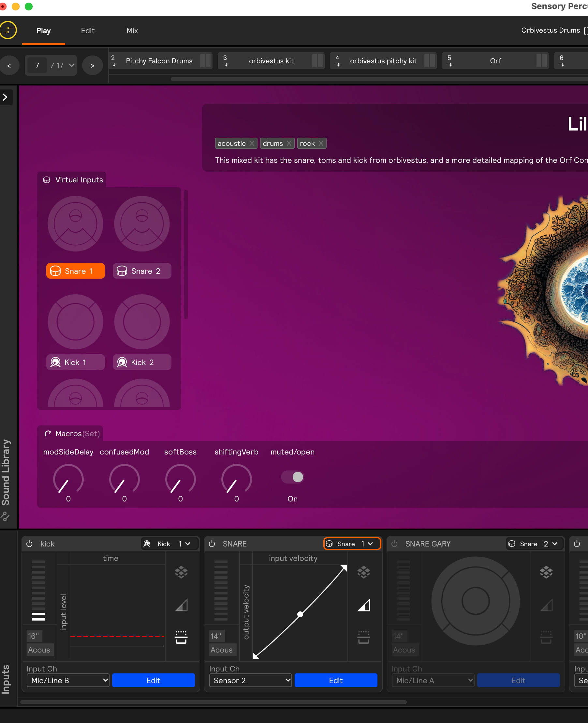The height and width of the screenshot is (723, 588).
Task: Click the Edit button in kick panel
Action: (153, 680)
